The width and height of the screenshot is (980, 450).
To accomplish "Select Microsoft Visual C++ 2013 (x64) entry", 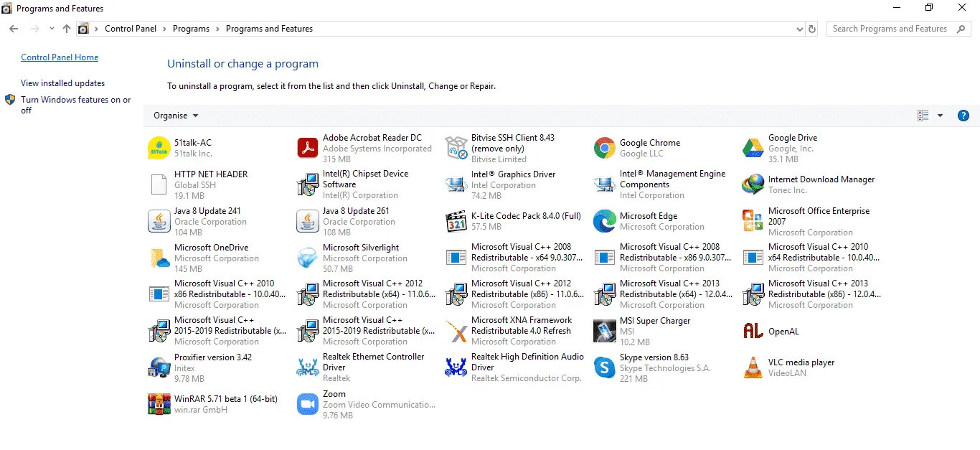I will click(x=663, y=294).
